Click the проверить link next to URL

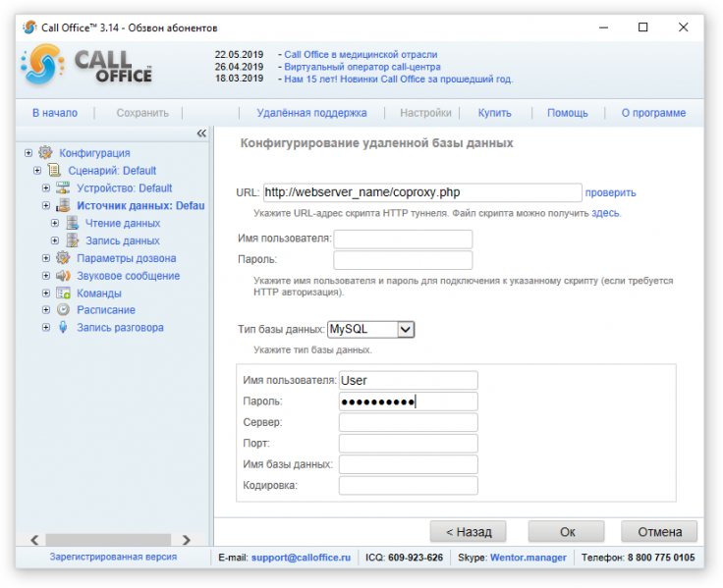pos(610,192)
